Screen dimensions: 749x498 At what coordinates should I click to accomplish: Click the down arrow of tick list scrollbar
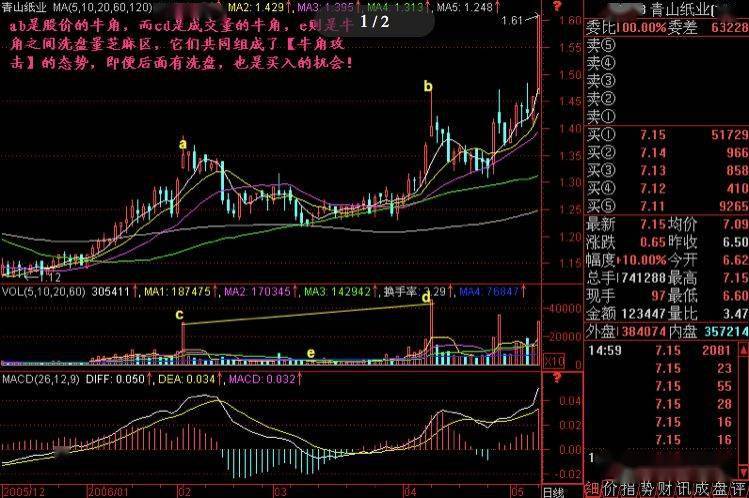tap(744, 471)
